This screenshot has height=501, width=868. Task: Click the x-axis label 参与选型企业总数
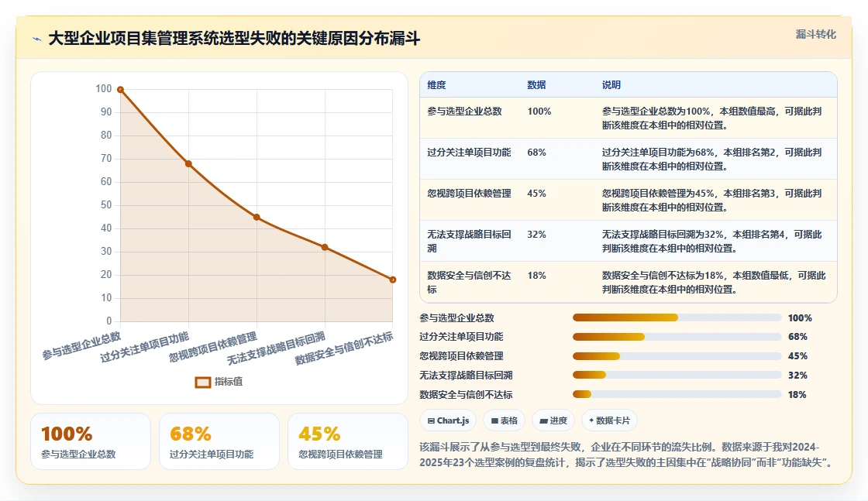[x=81, y=345]
